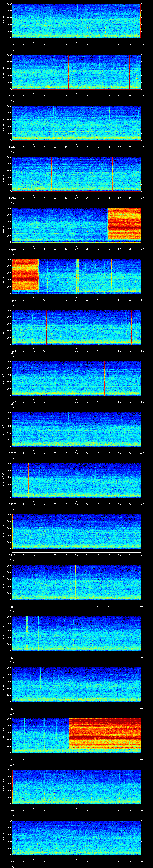Viewport: 153px width, 868px height.
Task: Open the 15:11:00 spectrogram panel
Action: pyautogui.click(x=76, y=531)
